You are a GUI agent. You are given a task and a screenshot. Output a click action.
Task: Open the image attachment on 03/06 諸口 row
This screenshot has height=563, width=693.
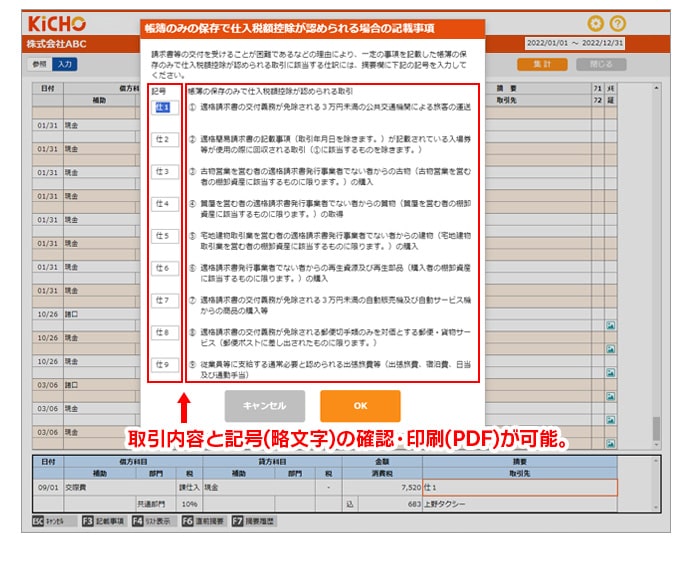coord(610,396)
